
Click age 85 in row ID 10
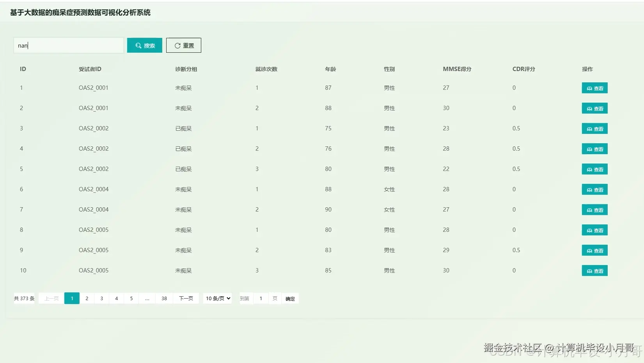[328, 270]
